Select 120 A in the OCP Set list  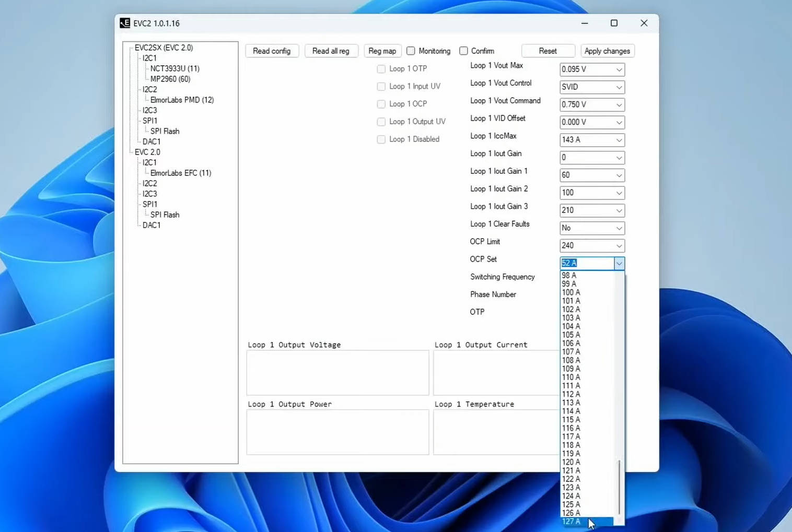[587, 462]
